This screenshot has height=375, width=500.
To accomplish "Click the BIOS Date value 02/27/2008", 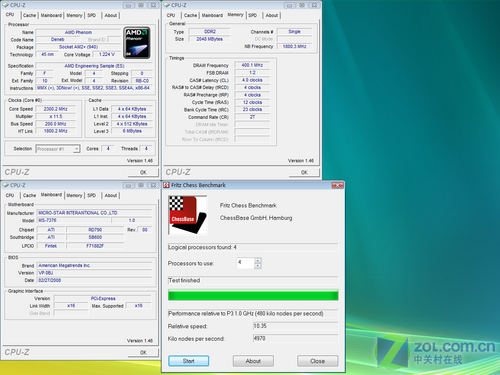I will [x=94, y=280].
